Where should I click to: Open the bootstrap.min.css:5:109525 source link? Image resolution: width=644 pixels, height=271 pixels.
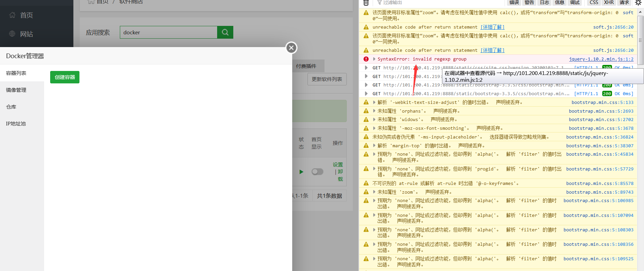coord(598,259)
